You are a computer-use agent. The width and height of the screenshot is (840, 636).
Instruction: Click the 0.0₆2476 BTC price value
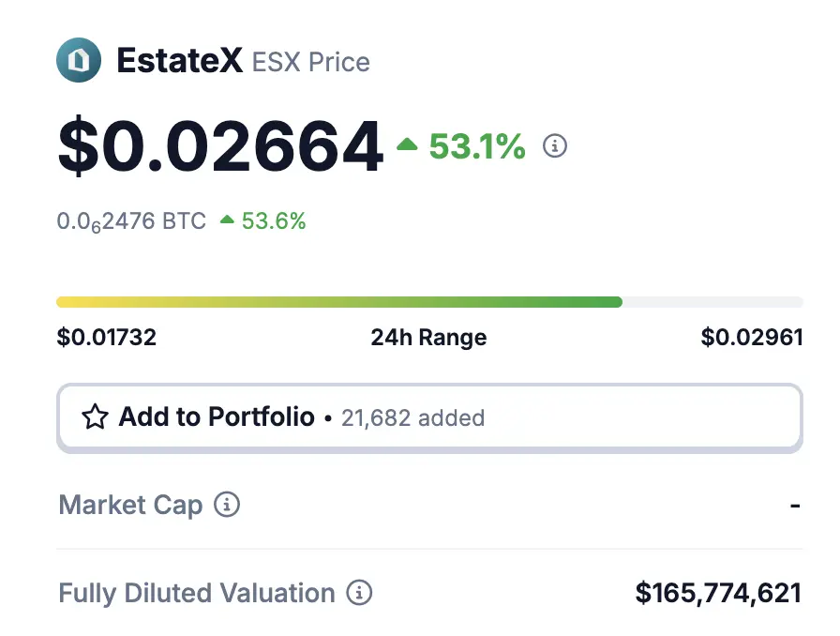coord(131,221)
